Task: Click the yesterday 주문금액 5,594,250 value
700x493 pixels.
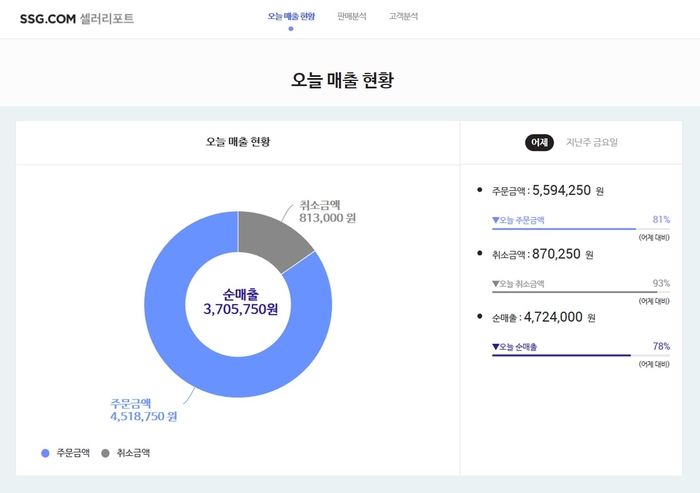Action: point(562,191)
